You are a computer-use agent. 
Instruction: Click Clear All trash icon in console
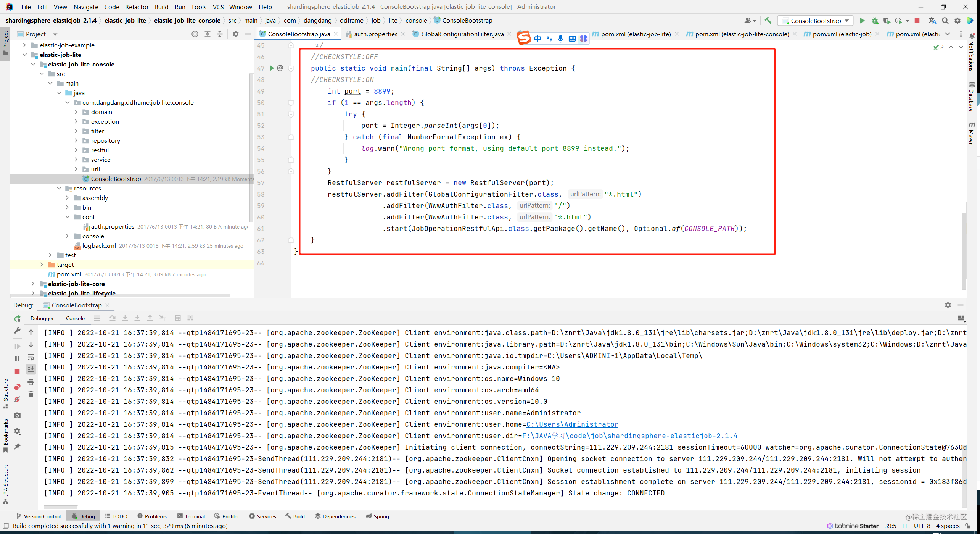click(x=31, y=394)
